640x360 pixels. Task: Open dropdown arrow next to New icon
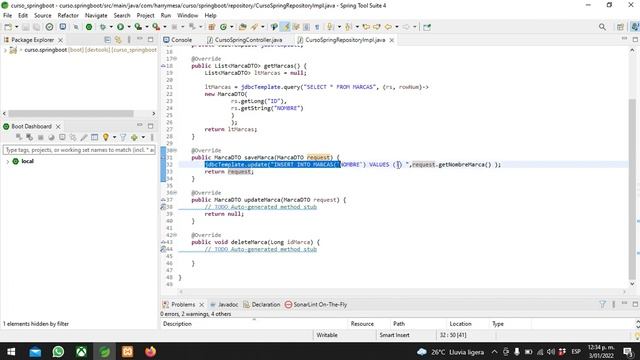point(17,27)
